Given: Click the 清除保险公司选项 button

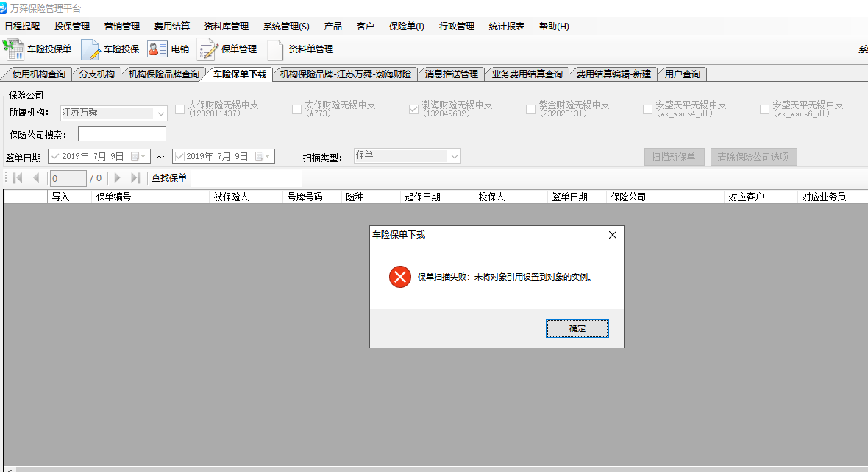Looking at the screenshot, I should click(x=753, y=158).
